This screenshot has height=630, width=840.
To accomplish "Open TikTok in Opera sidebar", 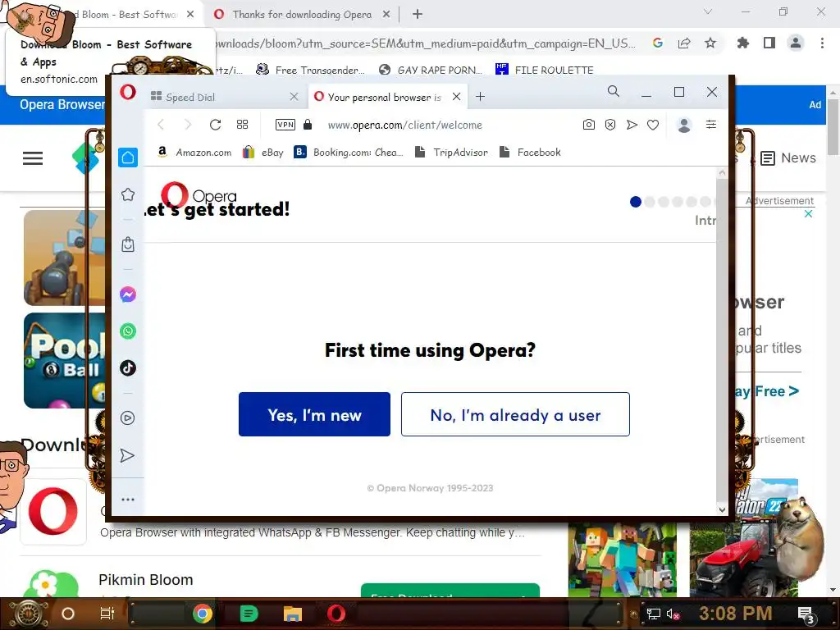I will pyautogui.click(x=127, y=368).
